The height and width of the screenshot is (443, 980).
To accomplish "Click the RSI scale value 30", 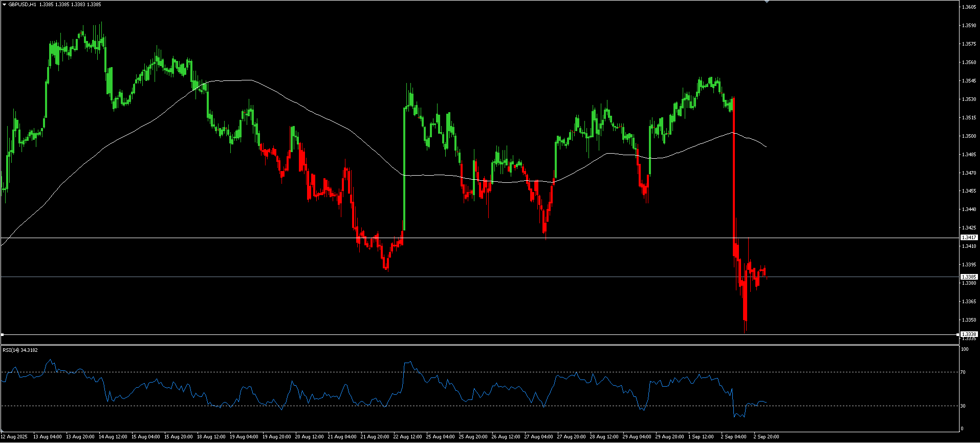I will point(963,406).
